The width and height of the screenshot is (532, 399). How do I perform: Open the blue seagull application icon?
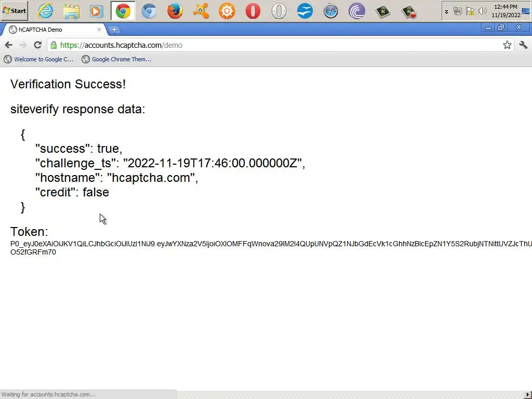tap(304, 11)
